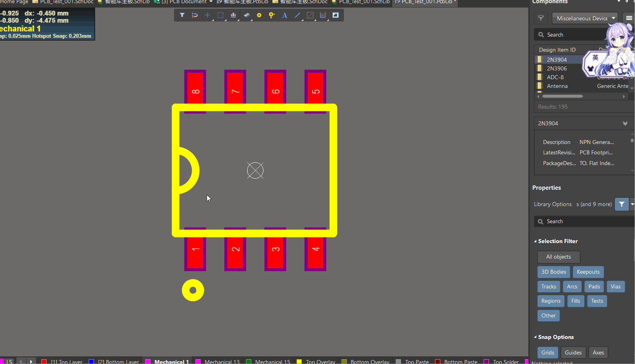This screenshot has height=364, width=635.
Task: Choose the Place String text tool
Action: pos(285,15)
